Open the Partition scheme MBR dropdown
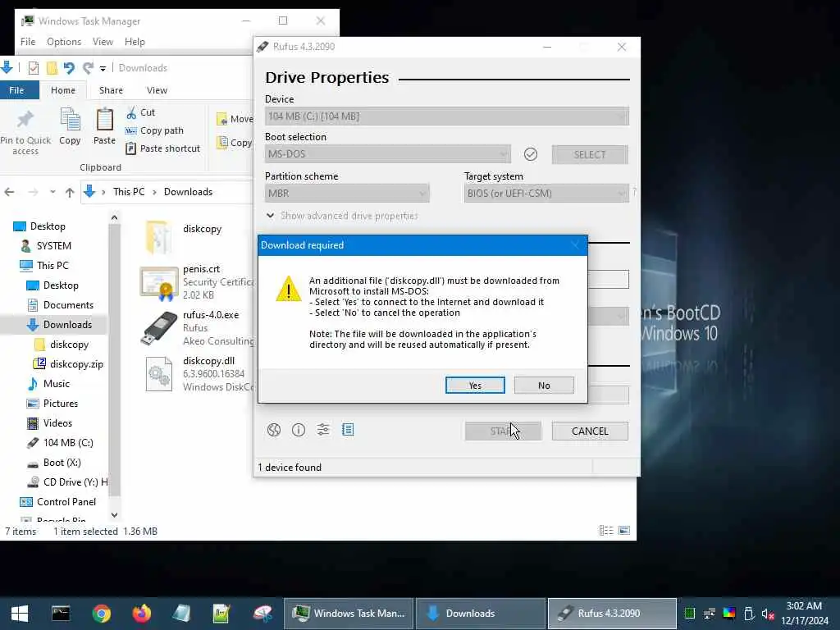Viewport: 840px width, 630px height. (347, 193)
